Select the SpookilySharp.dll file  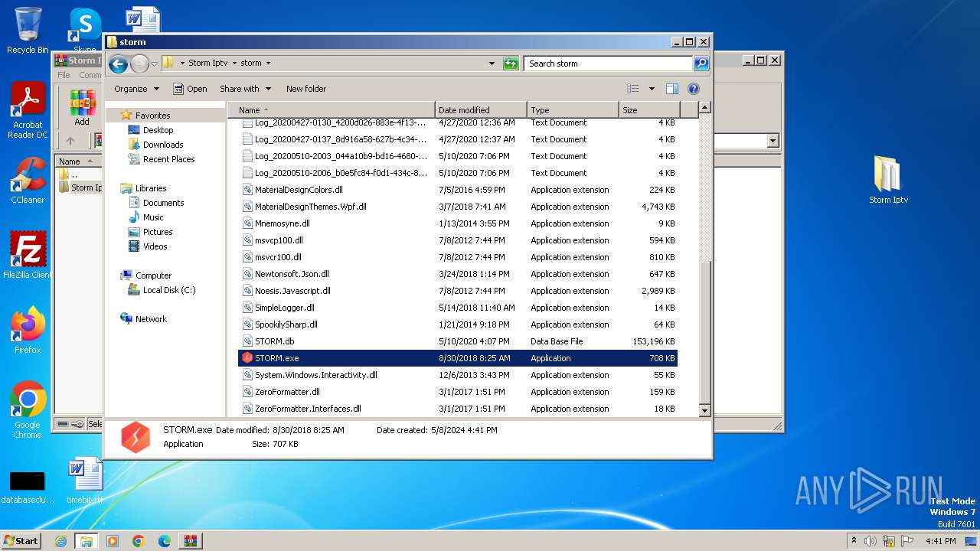click(x=458, y=324)
